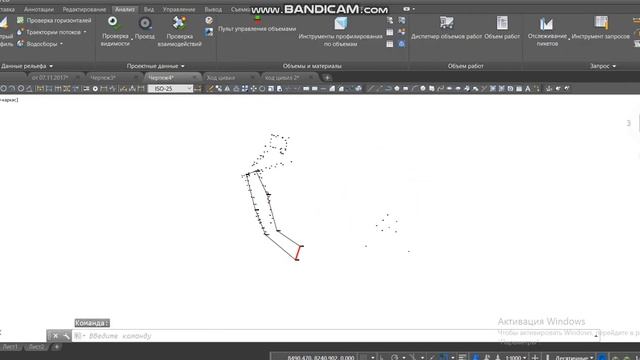Click the bottom table icon in volumes panel
640x360 pixels.
pyautogui.click(x=390, y=44)
